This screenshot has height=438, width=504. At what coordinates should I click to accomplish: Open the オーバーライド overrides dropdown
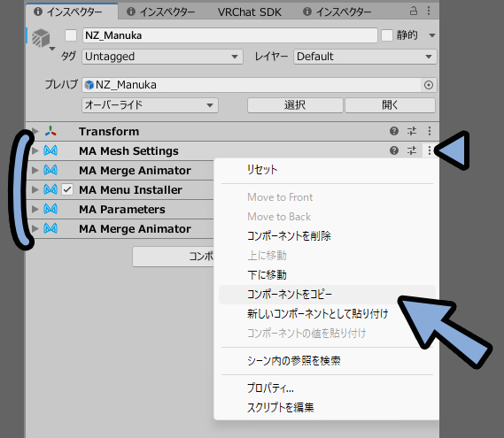(150, 105)
